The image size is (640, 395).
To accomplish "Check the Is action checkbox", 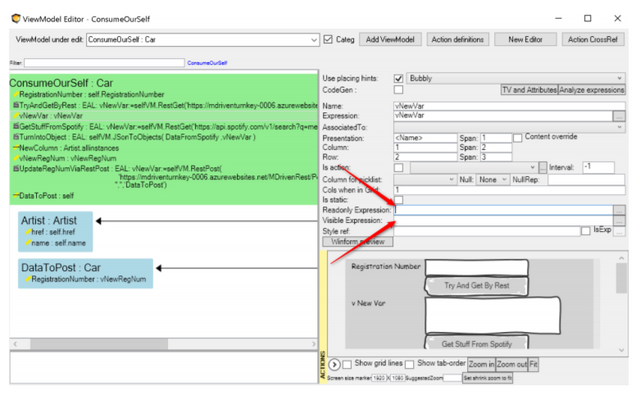I will [398, 168].
